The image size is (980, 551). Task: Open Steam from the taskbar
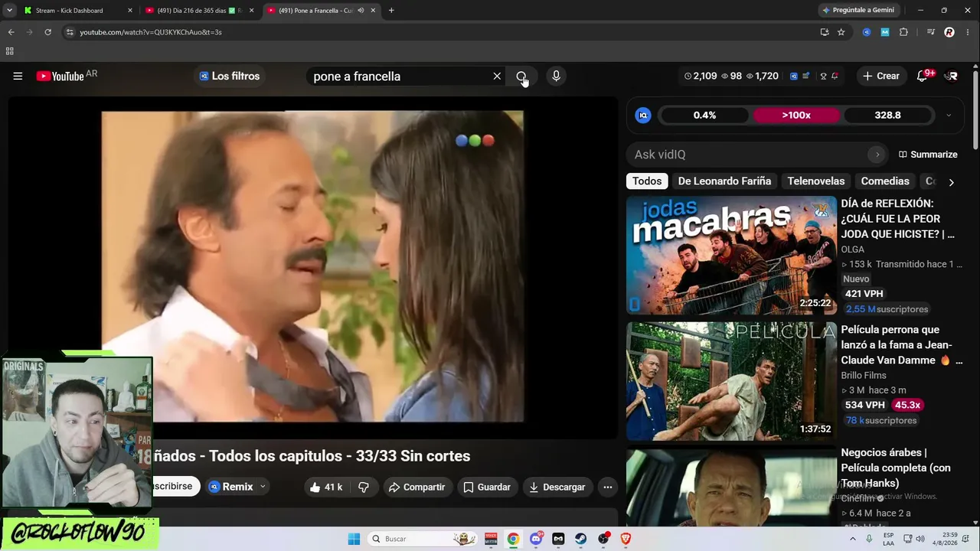click(581, 539)
